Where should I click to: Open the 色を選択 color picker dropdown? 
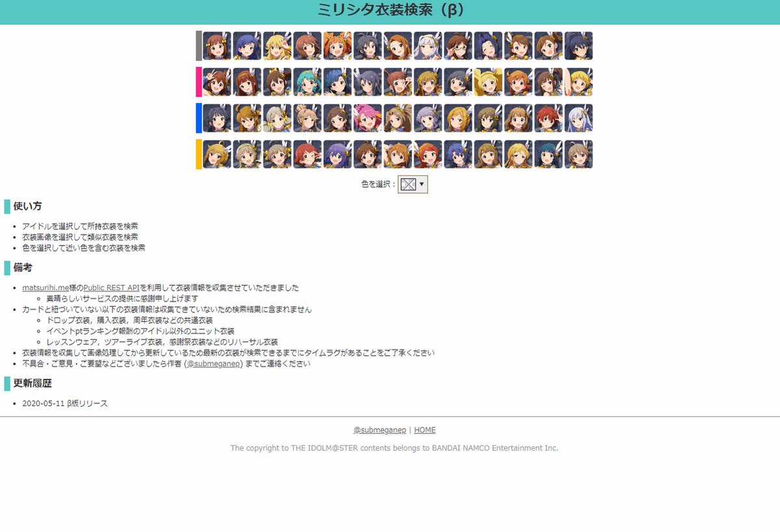click(x=413, y=184)
